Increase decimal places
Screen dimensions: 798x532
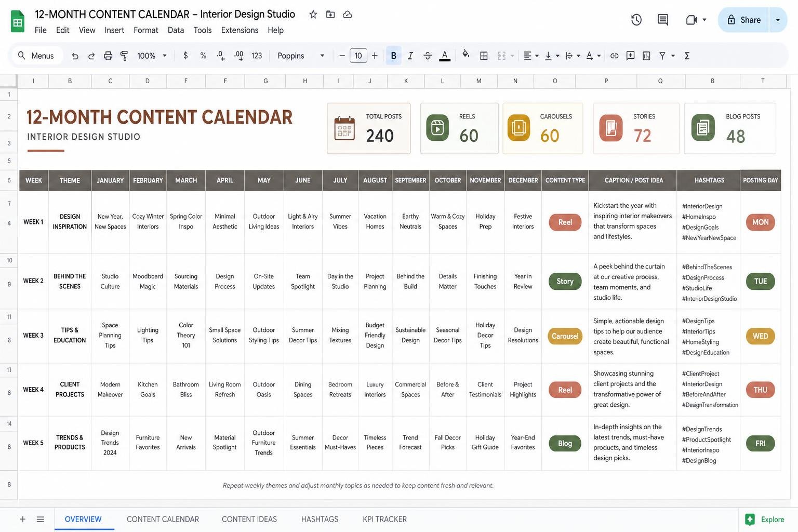coord(238,56)
